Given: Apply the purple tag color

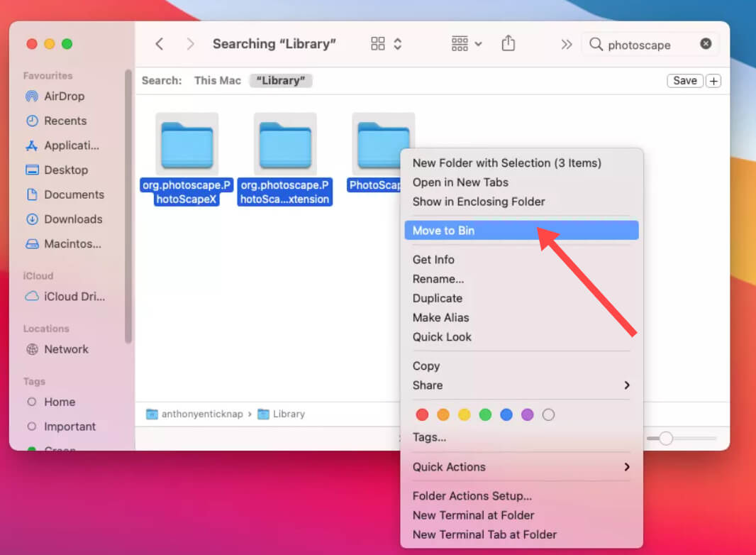Looking at the screenshot, I should [528, 414].
